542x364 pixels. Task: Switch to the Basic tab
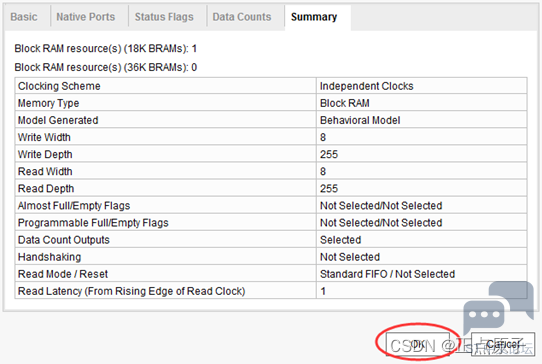(24, 17)
